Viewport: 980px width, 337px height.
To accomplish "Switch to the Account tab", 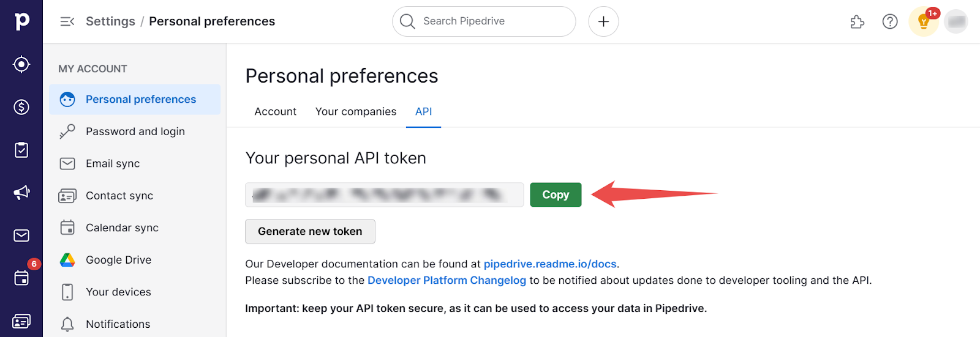I will click(x=275, y=111).
